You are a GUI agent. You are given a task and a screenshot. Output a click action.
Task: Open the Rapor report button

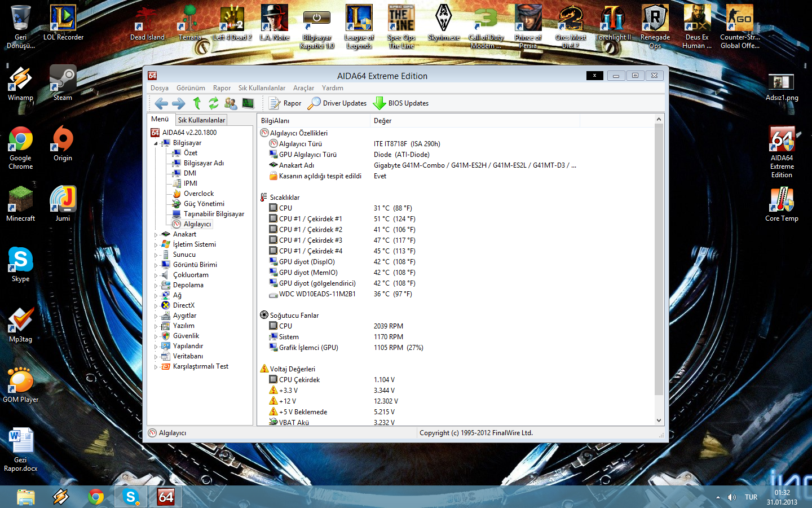click(285, 103)
